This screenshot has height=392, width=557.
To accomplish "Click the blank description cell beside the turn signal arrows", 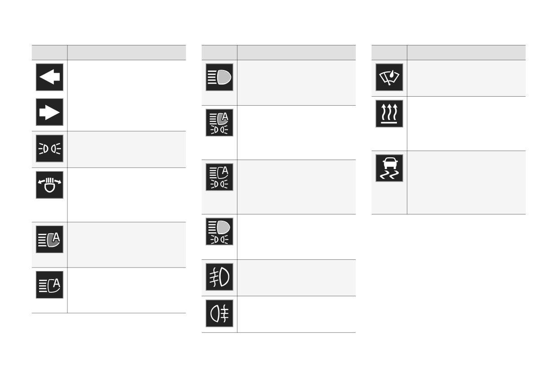I will coord(126,96).
